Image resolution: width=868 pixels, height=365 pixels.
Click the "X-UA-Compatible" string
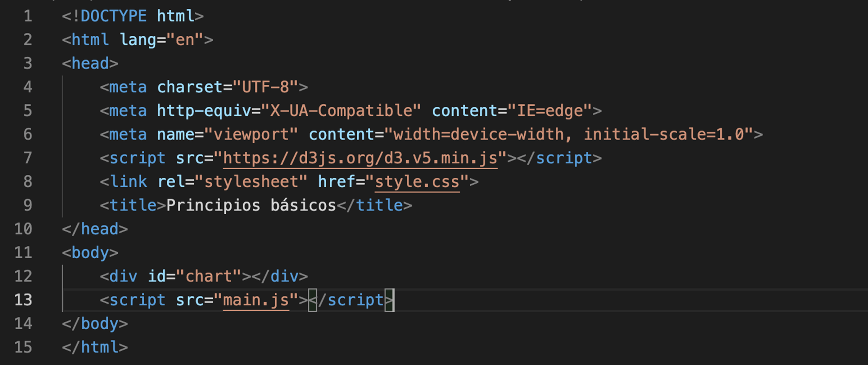point(341,111)
